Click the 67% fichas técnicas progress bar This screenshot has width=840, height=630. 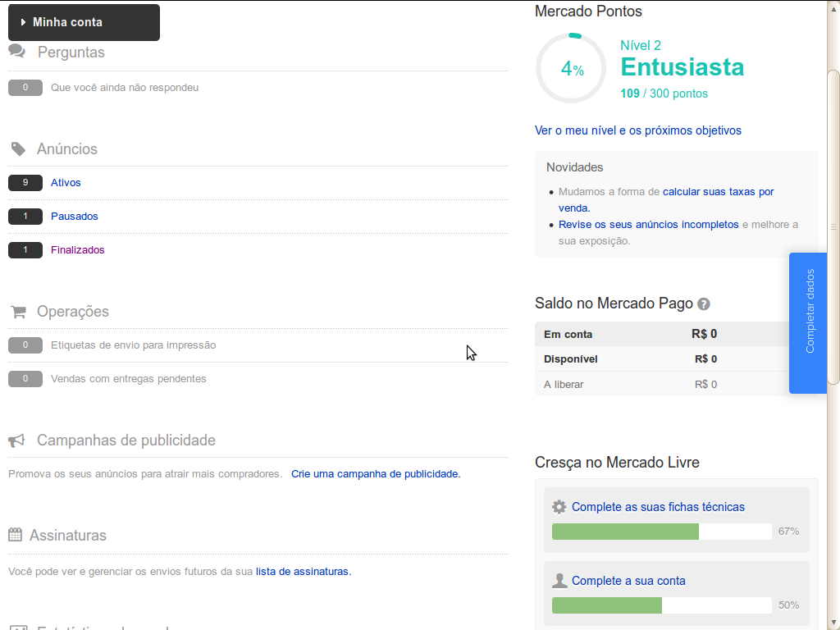[x=662, y=532]
